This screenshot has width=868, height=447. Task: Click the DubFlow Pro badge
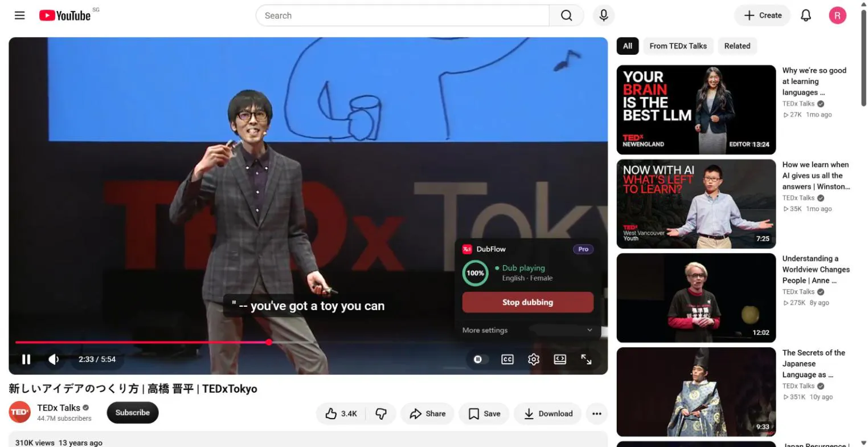583,249
